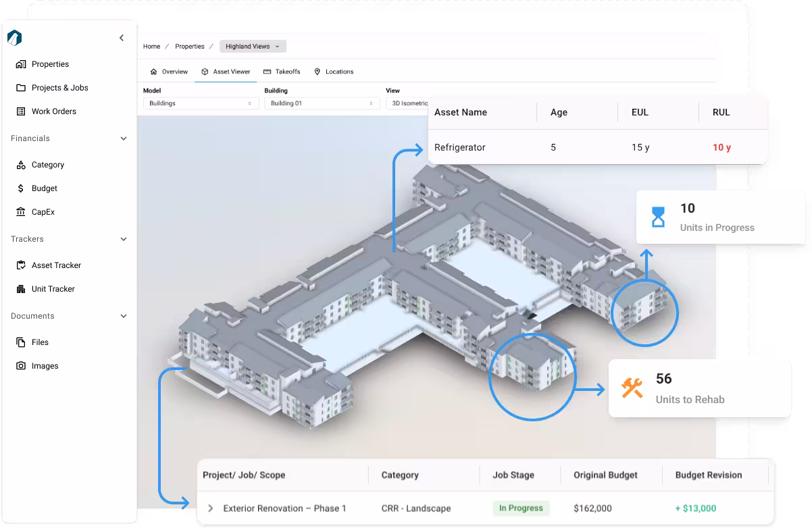812x528 pixels.
Task: Click the red 10 y RUL value
Action: tap(721, 147)
